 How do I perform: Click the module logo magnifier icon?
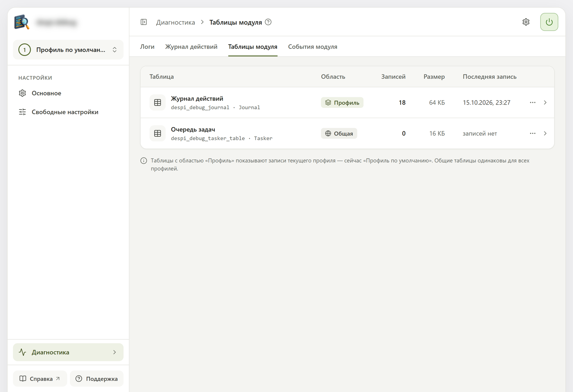[x=22, y=22]
